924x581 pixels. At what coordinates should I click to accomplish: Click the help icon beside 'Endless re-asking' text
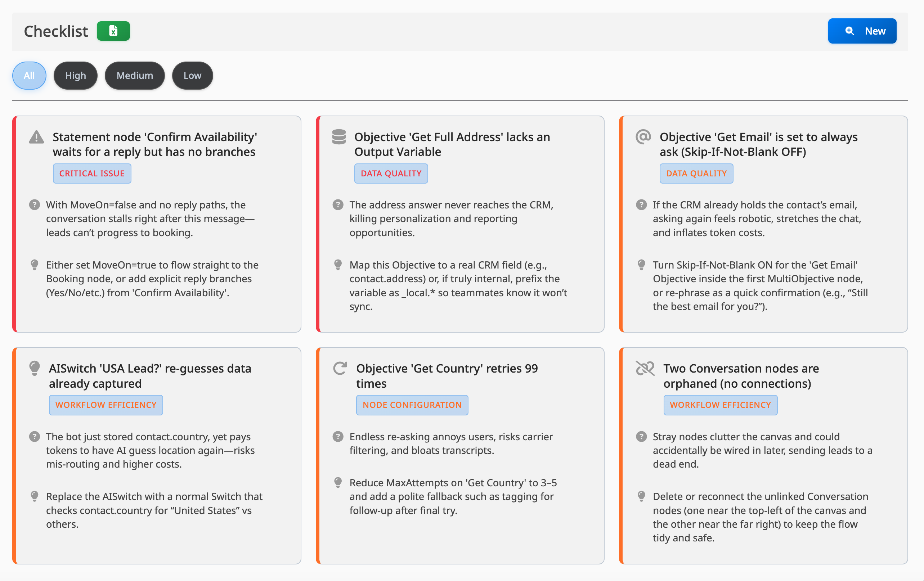click(338, 436)
